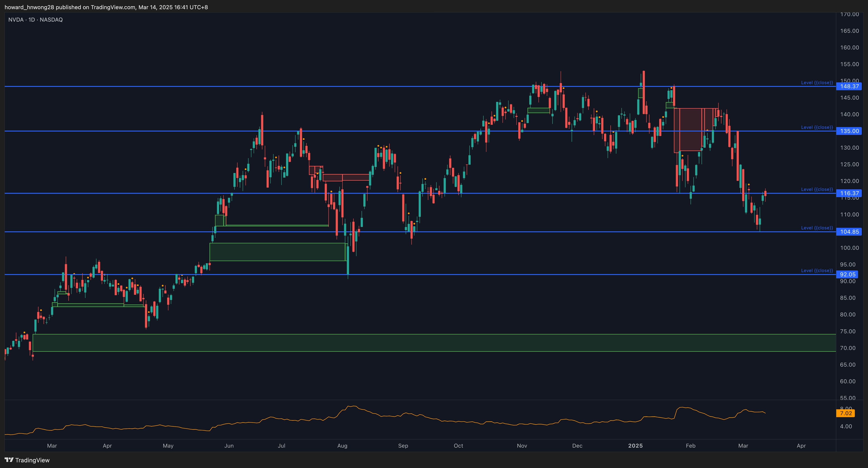Click the 4.00 label on indicator scale
The image size is (868, 468).
846,427
